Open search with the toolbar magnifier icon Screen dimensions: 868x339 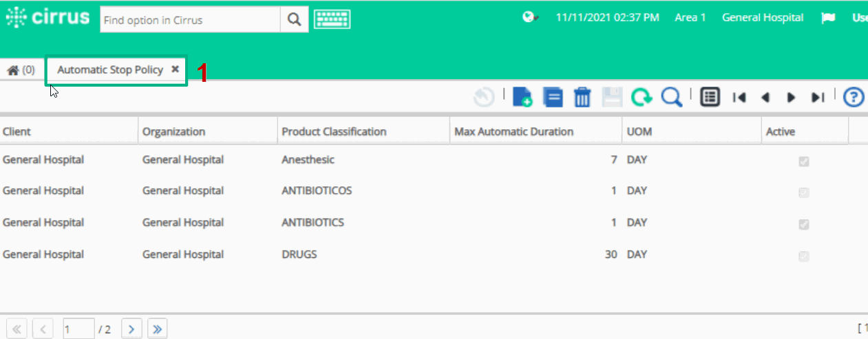pyautogui.click(x=671, y=98)
